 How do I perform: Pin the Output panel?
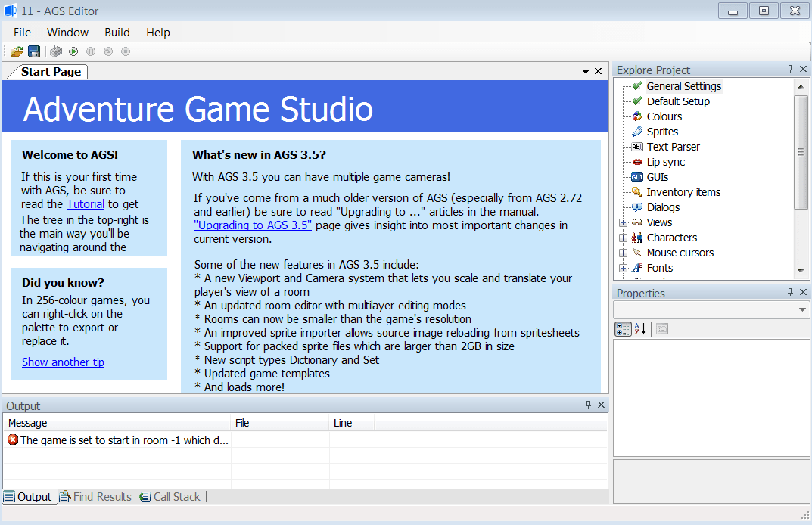[588, 405]
